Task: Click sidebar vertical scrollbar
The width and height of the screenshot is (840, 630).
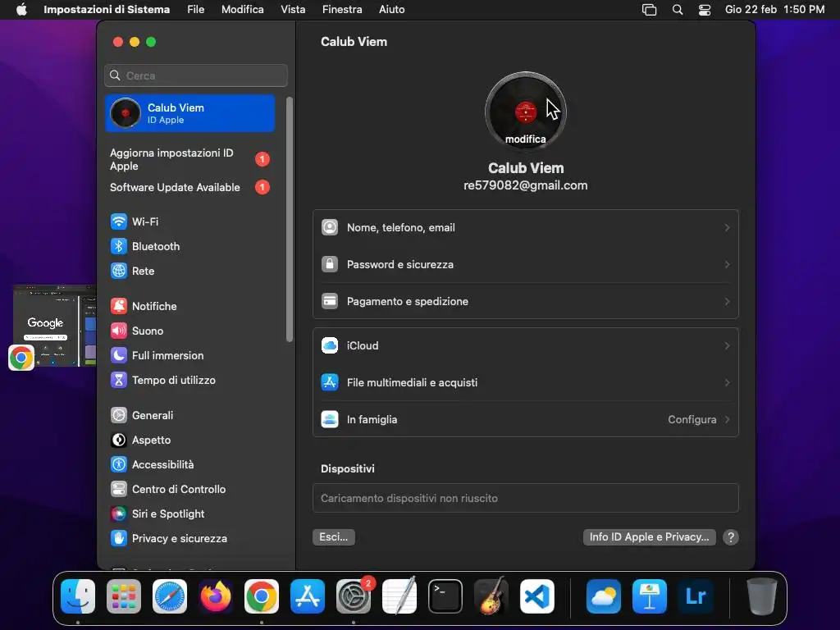Action: click(290, 219)
